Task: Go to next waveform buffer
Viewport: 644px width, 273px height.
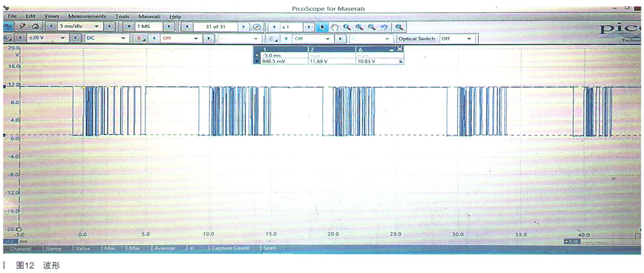Action: point(243,27)
